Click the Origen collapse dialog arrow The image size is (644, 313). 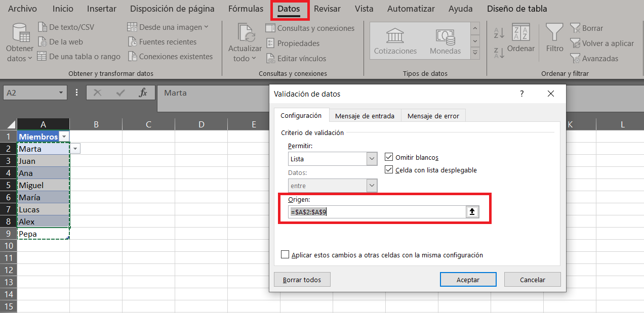pyautogui.click(x=472, y=212)
